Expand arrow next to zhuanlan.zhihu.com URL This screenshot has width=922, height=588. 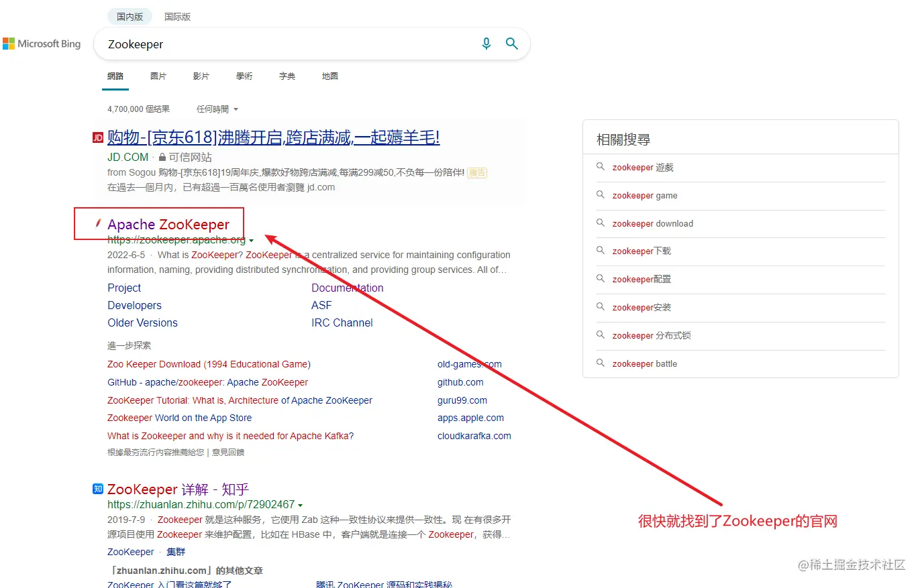301,506
